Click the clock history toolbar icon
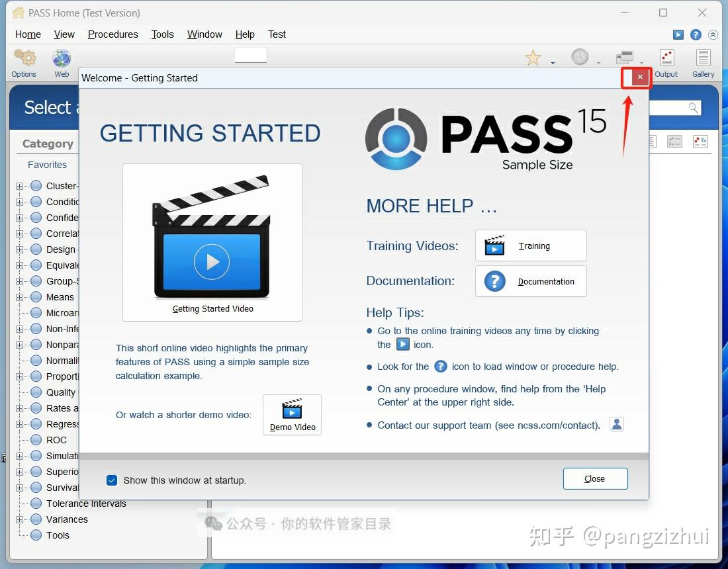The width and height of the screenshot is (728, 569). point(580,58)
